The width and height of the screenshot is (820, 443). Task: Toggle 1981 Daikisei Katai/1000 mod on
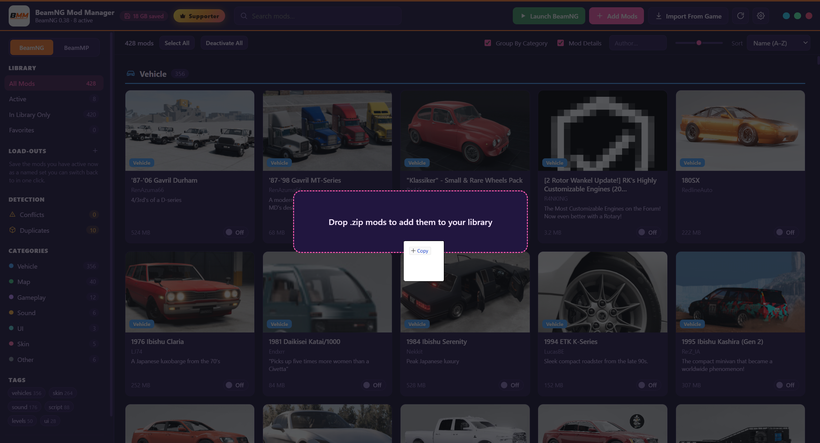(372, 385)
